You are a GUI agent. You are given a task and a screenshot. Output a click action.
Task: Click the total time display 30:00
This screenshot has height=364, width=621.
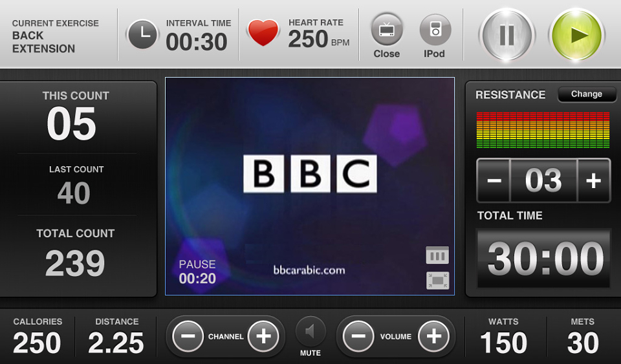543,259
